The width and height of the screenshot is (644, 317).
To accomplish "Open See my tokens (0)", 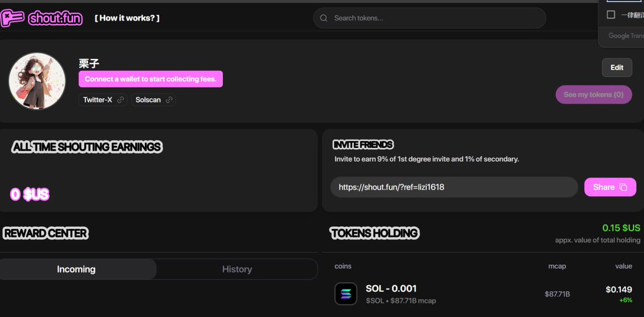I will click(x=594, y=94).
